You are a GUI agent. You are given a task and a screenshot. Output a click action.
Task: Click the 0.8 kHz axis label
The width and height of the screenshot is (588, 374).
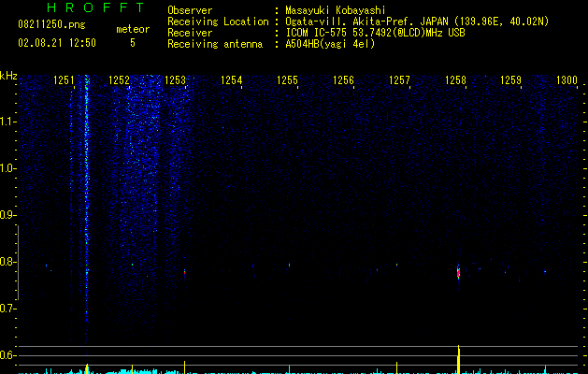pyautogui.click(x=7, y=262)
